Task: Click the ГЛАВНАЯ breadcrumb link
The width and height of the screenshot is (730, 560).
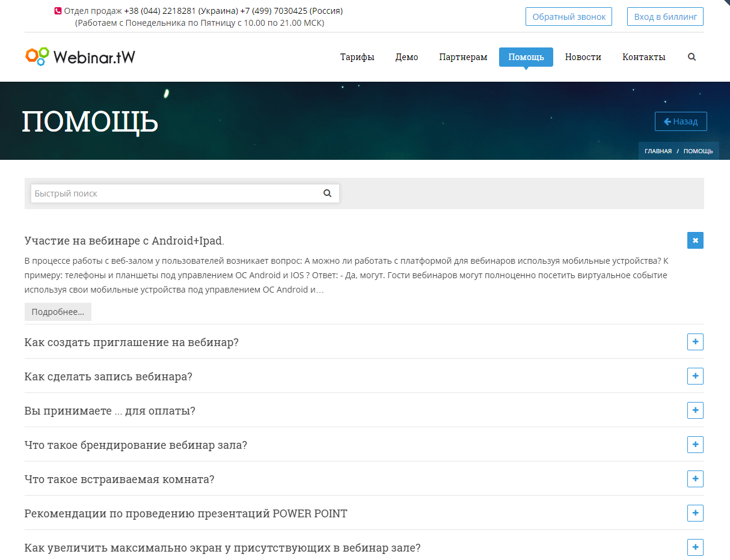Action: [658, 151]
